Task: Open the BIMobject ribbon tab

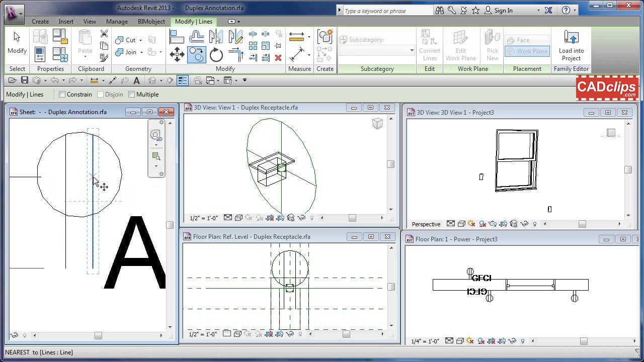Action: [x=151, y=22]
